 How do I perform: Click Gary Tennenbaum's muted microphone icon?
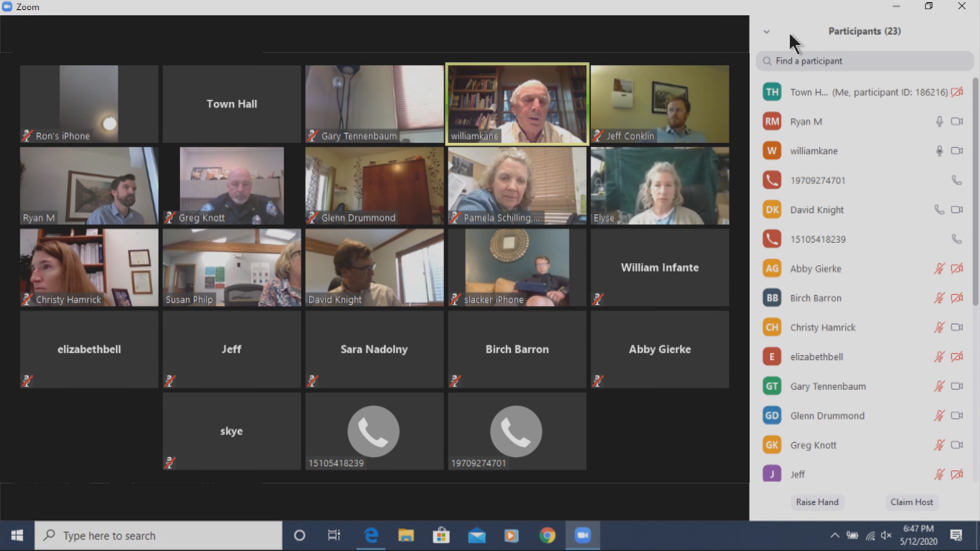point(939,386)
